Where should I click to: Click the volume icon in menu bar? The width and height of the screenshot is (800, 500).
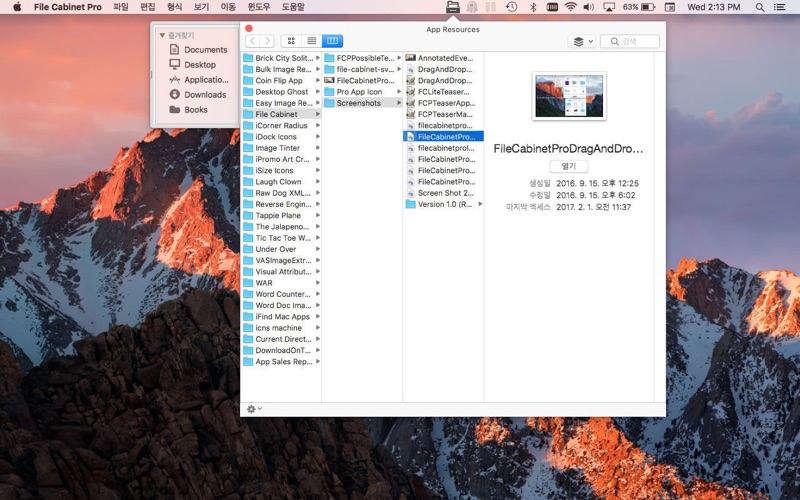[x=589, y=7]
